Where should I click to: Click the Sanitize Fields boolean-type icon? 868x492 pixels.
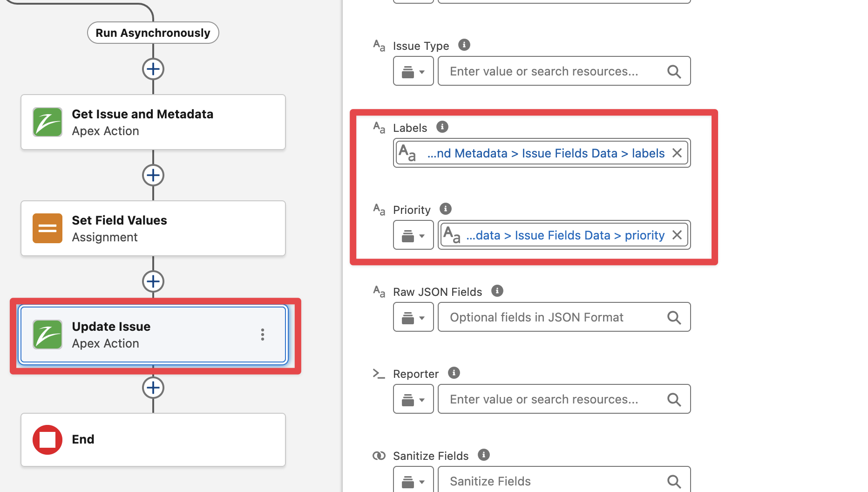pos(379,456)
